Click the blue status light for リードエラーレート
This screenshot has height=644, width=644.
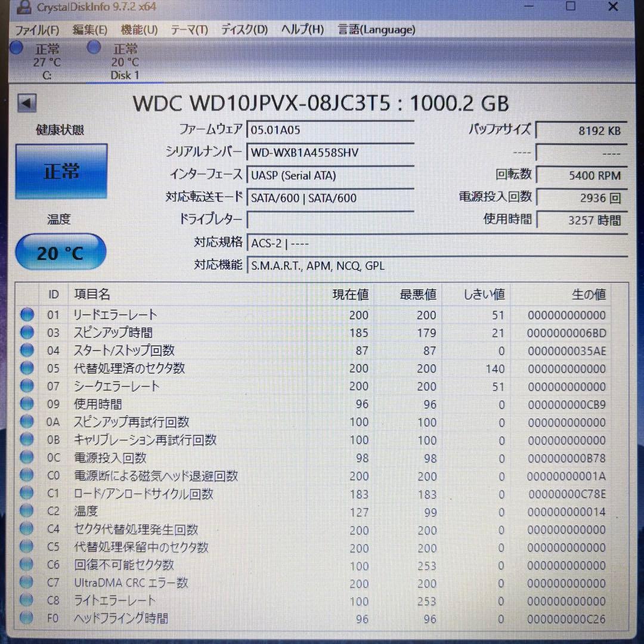pyautogui.click(x=27, y=315)
